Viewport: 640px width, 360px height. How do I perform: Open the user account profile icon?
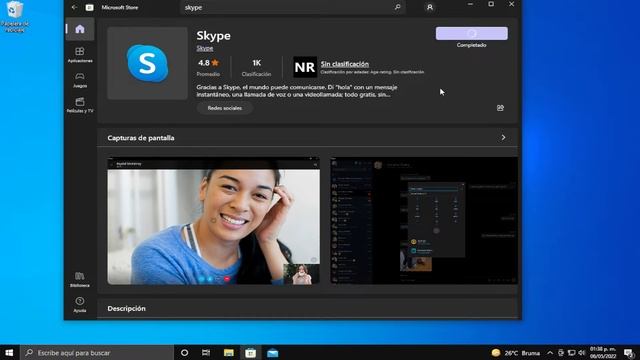pyautogui.click(x=429, y=7)
